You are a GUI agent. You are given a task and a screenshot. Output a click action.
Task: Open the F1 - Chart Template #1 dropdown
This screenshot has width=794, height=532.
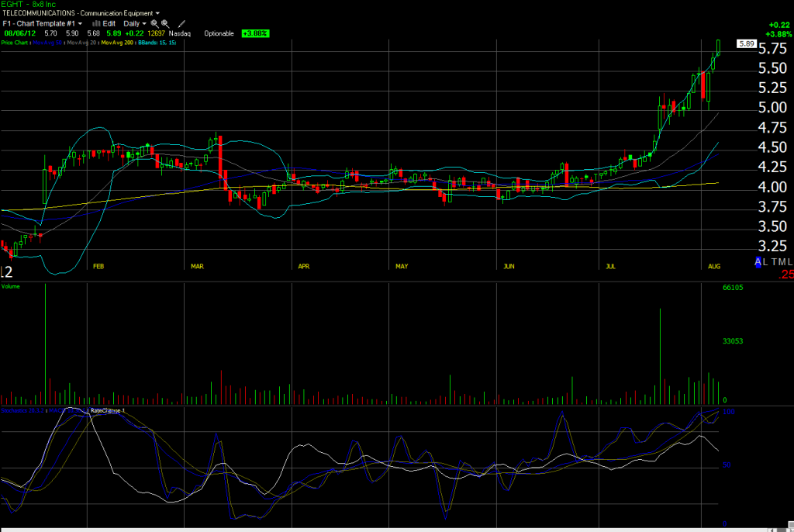[x=43, y=23]
